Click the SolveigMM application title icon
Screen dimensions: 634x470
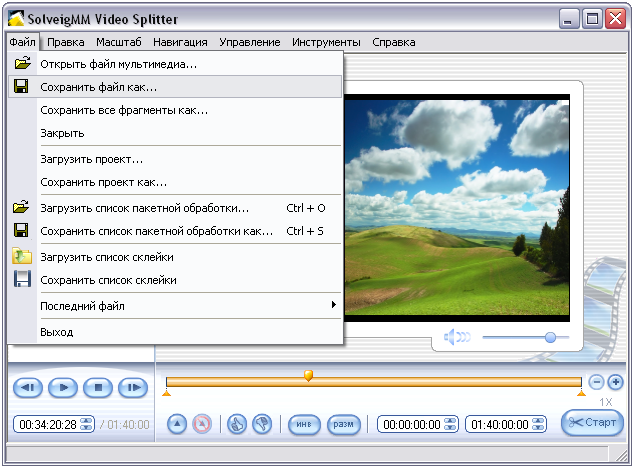(16, 19)
